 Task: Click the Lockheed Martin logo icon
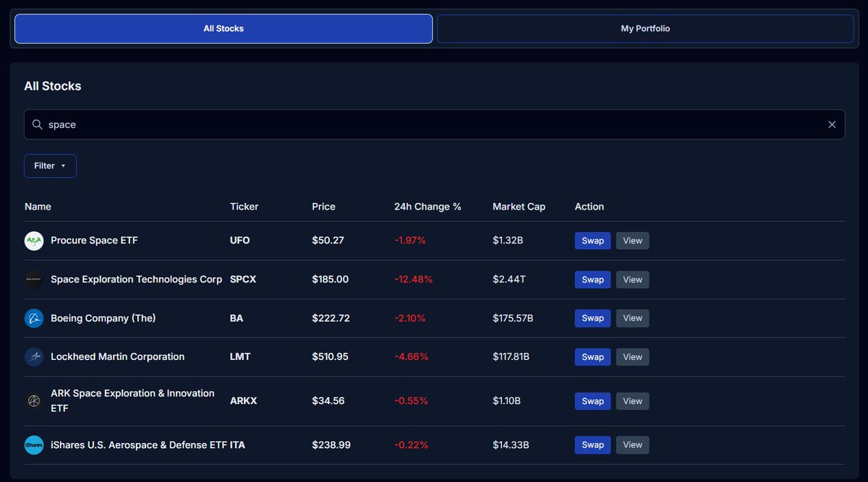pyautogui.click(x=34, y=357)
